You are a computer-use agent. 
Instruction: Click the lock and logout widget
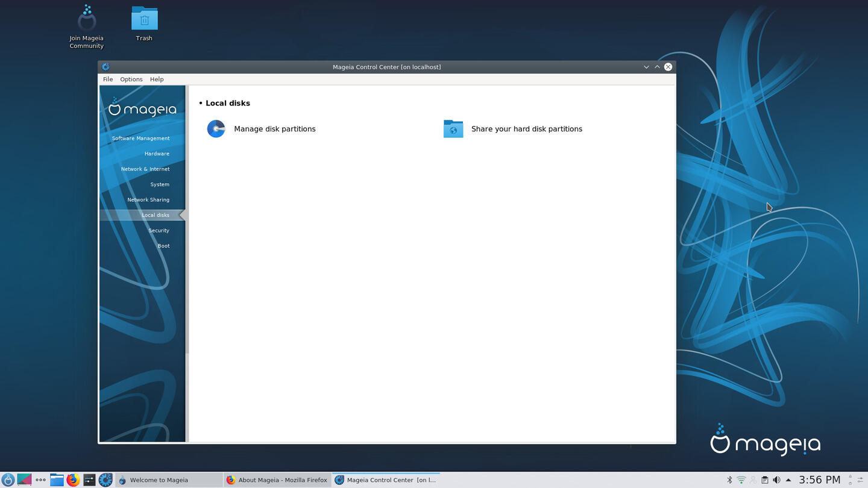coord(850,480)
